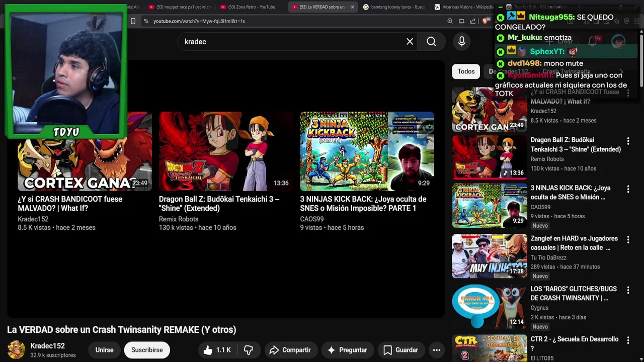The image size is (644, 362).
Task: Switch to Vicarious Visions Wikipedia tab
Action: pyautogui.click(x=465, y=7)
